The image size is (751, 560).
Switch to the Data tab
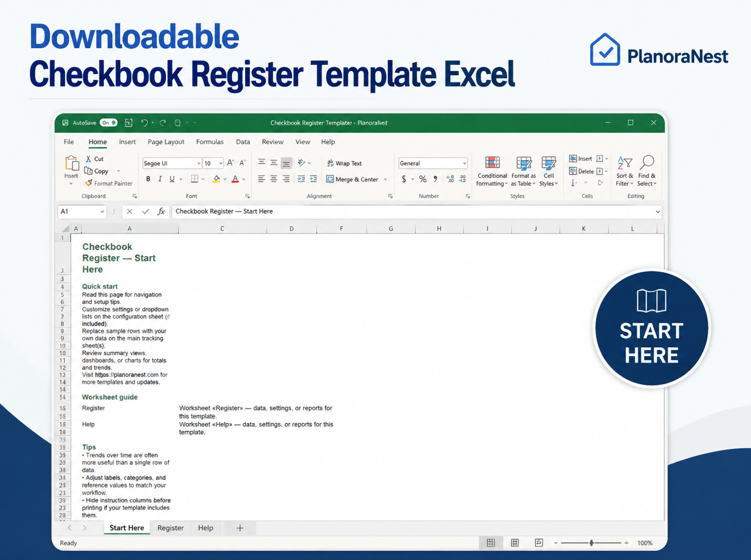click(x=243, y=142)
